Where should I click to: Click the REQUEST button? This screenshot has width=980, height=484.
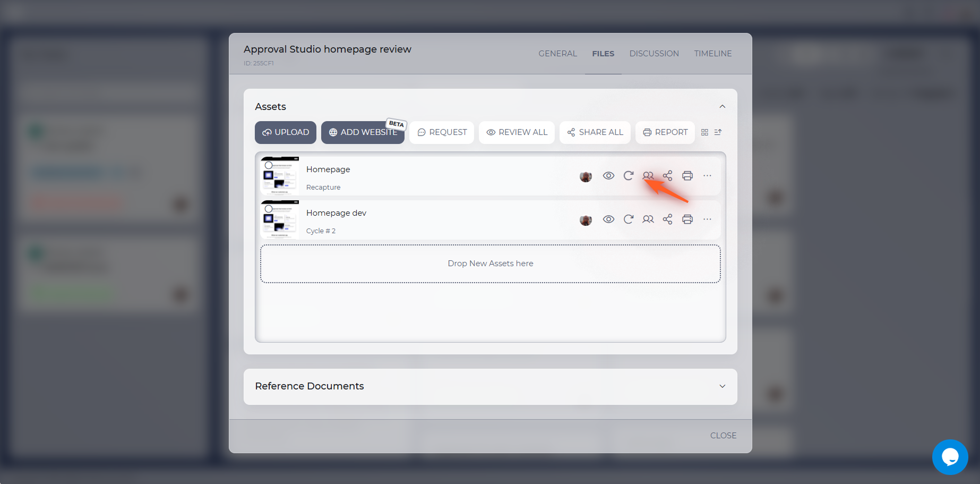[x=442, y=132]
